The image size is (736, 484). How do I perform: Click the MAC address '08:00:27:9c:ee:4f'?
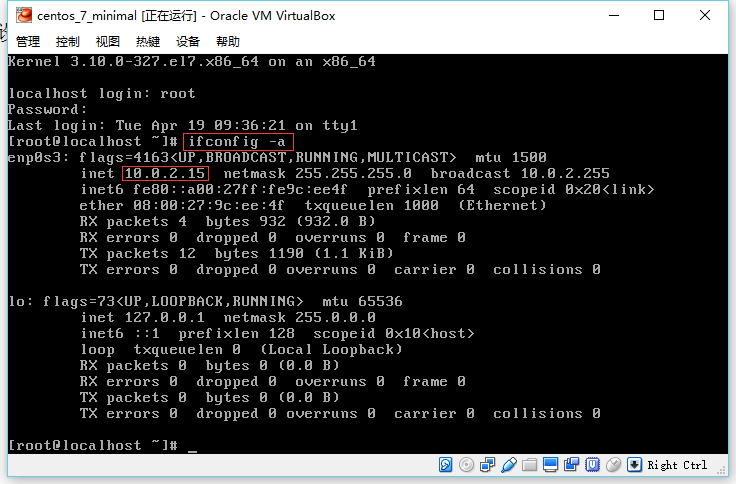coord(209,205)
